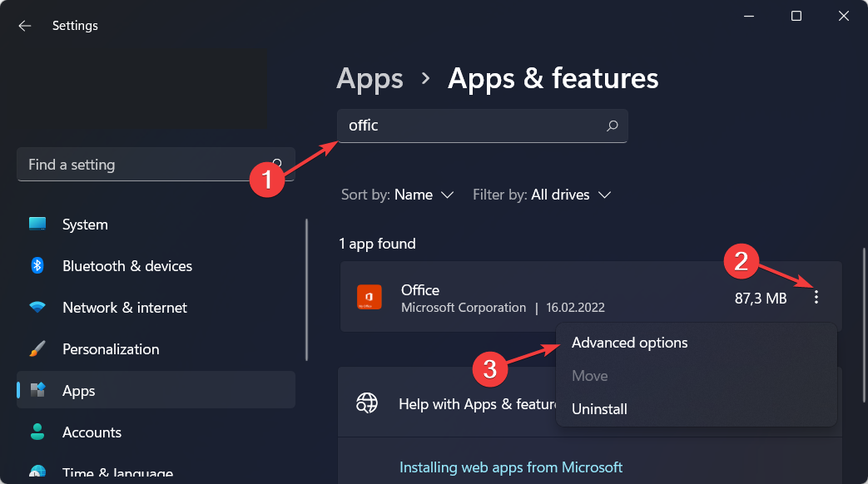Select Advanced options from the context menu
The height and width of the screenshot is (484, 868).
click(629, 342)
